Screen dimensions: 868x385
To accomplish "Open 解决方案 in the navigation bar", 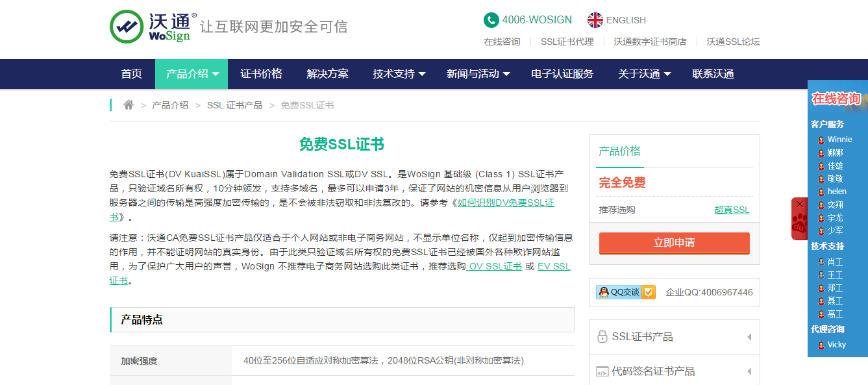I will coord(327,74).
